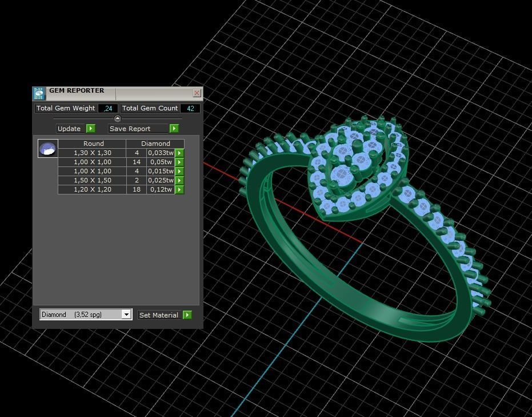Screen dimensions: 532x417
Task: Select the 1,30 X 1,30 size cell
Action: [x=93, y=153]
